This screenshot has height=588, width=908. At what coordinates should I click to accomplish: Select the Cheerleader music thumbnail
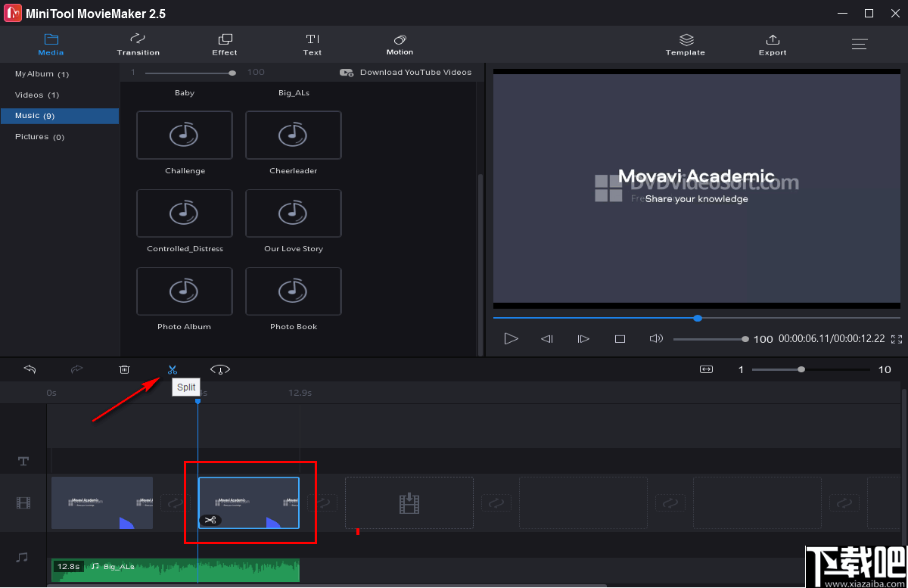tap(293, 135)
